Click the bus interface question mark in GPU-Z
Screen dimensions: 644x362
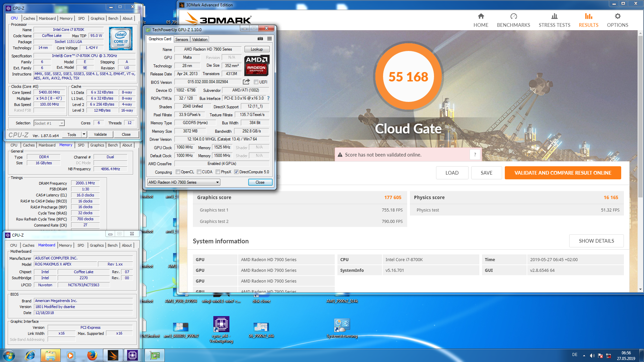pyautogui.click(x=268, y=98)
